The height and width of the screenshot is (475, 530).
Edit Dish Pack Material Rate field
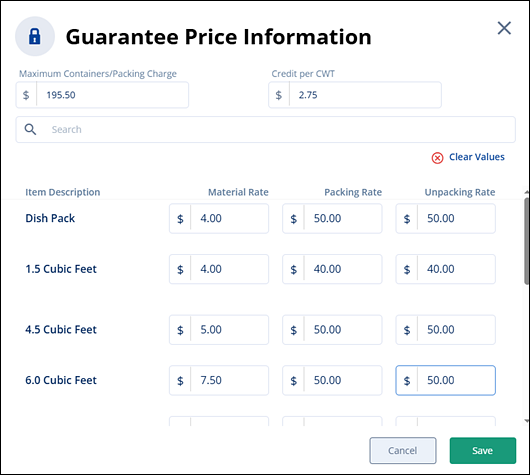(x=219, y=218)
